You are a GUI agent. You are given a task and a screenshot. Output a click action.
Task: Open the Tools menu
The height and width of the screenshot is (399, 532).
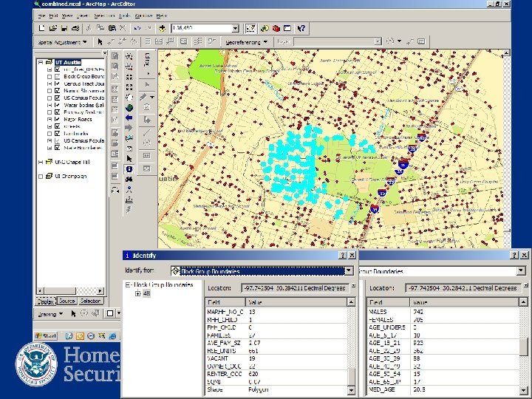125,16
